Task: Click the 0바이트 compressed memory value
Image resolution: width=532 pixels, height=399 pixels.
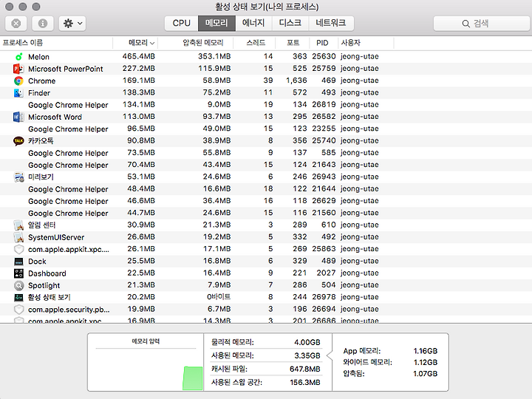Action: 219,297
